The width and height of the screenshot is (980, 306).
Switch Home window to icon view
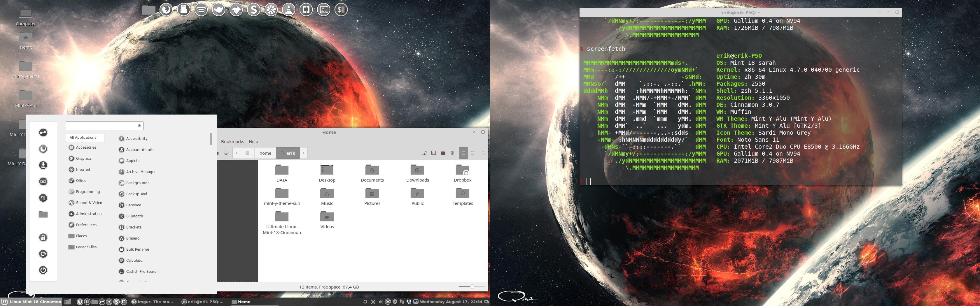[x=463, y=153]
